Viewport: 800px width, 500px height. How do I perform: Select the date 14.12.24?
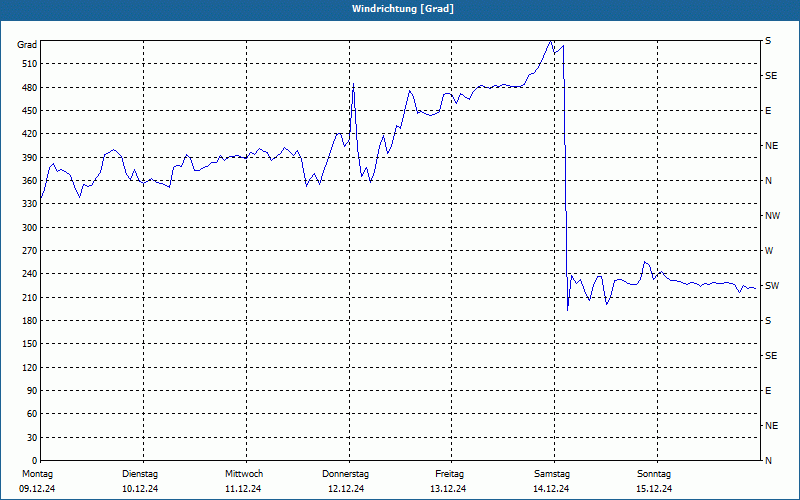[x=551, y=489]
